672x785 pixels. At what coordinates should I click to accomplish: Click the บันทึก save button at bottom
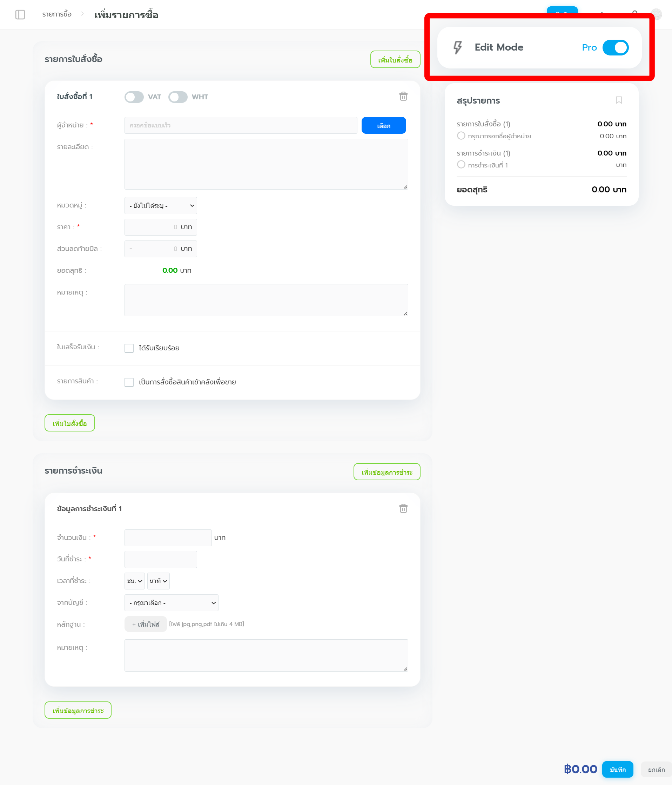click(617, 770)
